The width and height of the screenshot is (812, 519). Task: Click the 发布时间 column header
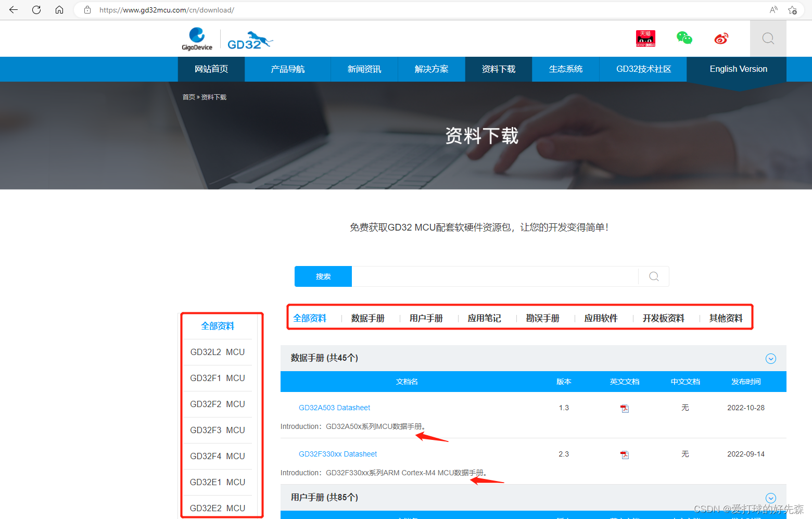coord(746,382)
